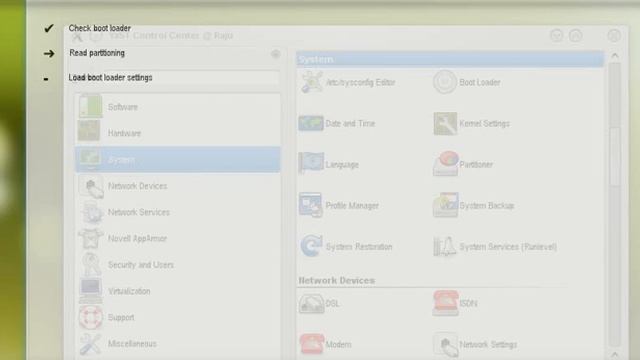
Task: Select Network Devices icon in sidebar
Action: point(91,187)
